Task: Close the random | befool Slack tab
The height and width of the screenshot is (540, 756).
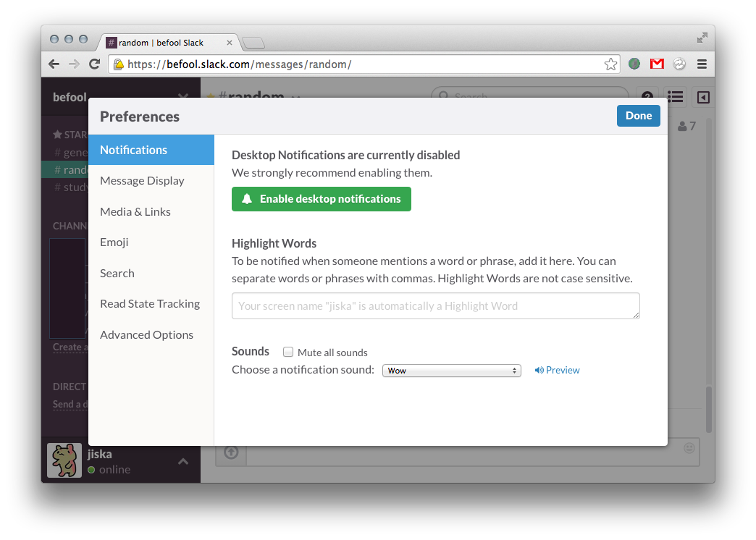Action: click(230, 43)
